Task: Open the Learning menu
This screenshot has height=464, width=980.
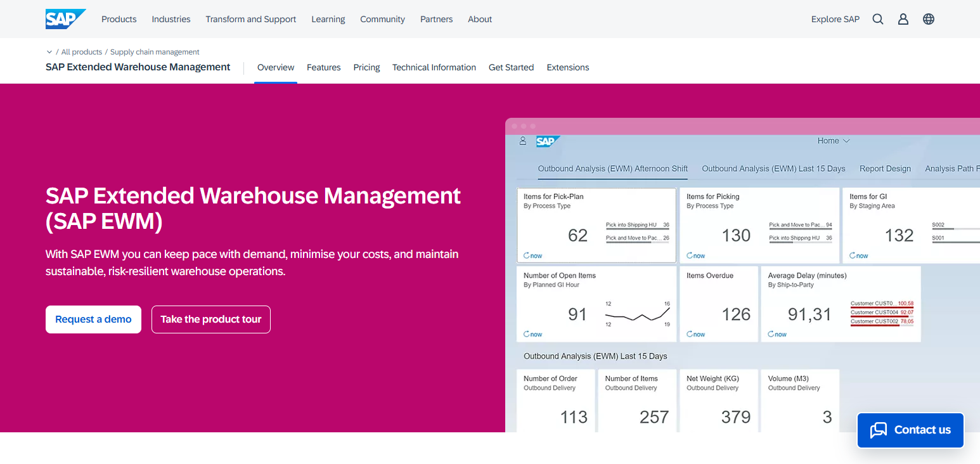Action: pyautogui.click(x=328, y=19)
